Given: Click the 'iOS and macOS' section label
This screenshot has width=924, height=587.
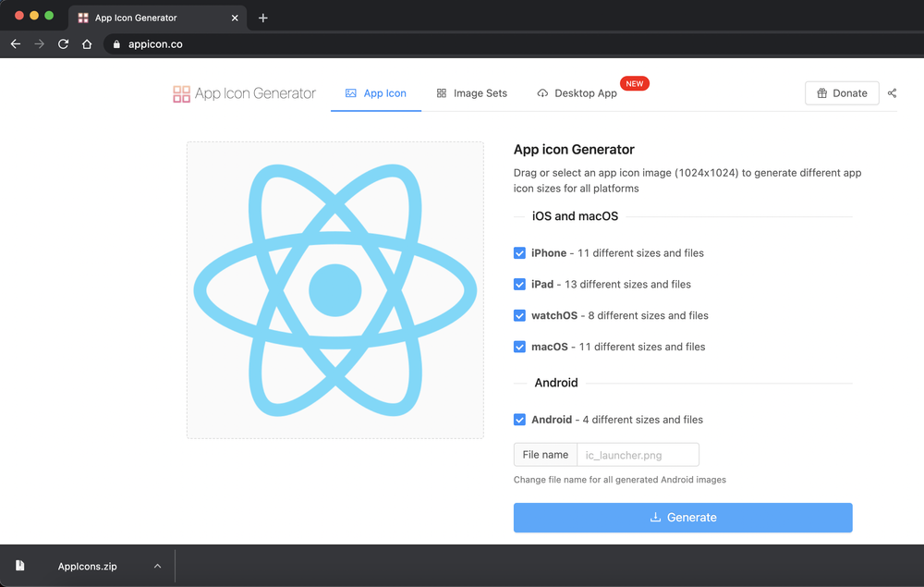Looking at the screenshot, I should [575, 216].
